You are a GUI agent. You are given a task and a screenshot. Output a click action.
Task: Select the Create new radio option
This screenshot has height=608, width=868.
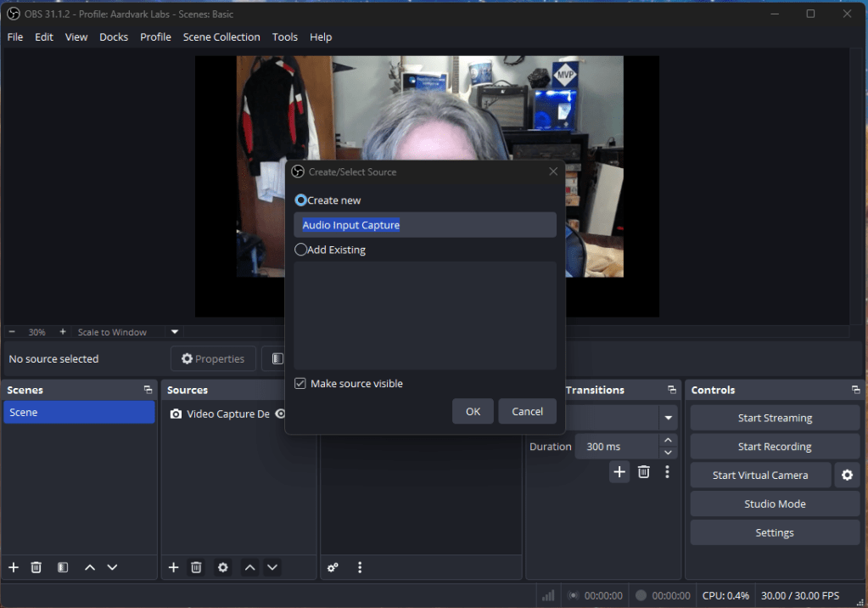300,200
